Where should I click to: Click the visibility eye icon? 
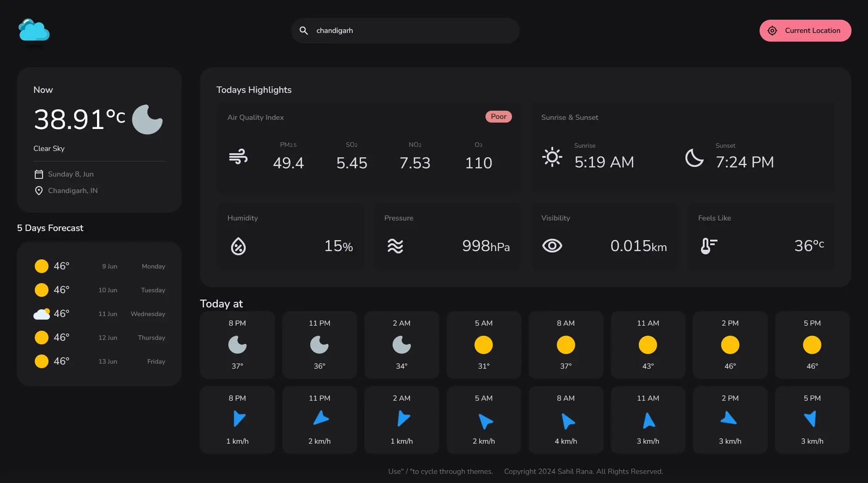point(552,246)
